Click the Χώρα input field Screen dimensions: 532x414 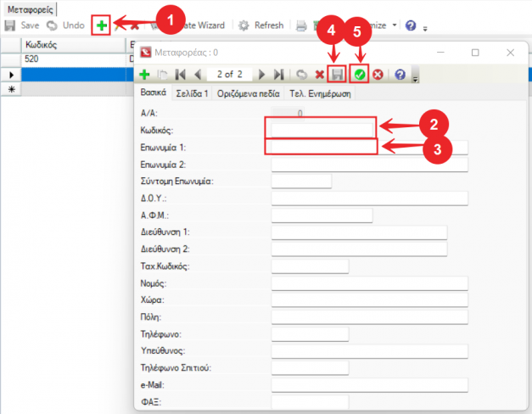click(x=369, y=300)
